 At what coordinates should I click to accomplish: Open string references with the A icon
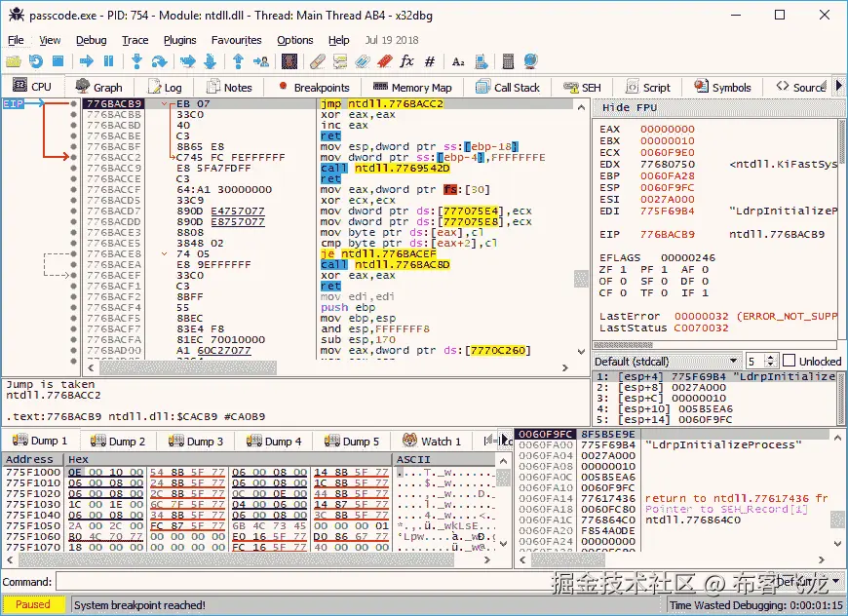[x=458, y=61]
